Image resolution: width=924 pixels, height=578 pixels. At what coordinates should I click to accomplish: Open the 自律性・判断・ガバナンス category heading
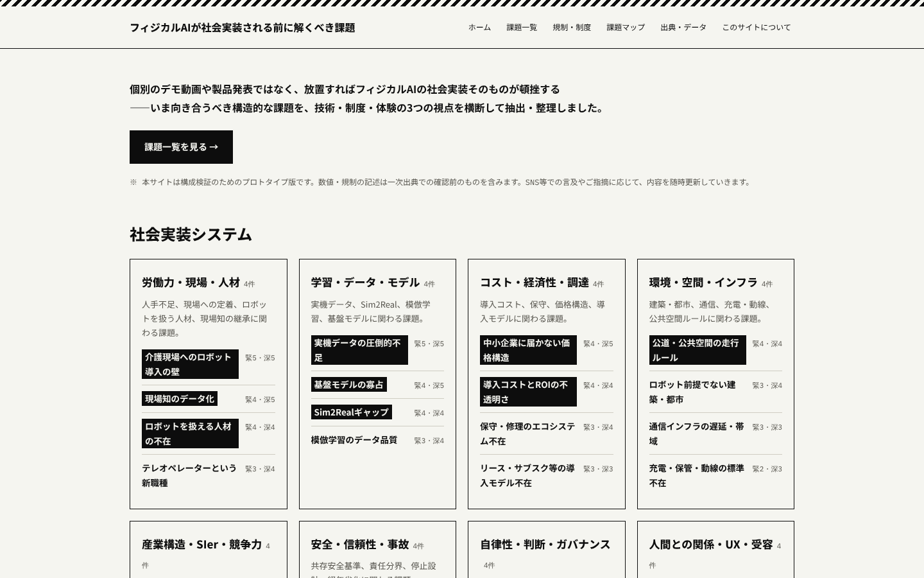click(x=545, y=545)
